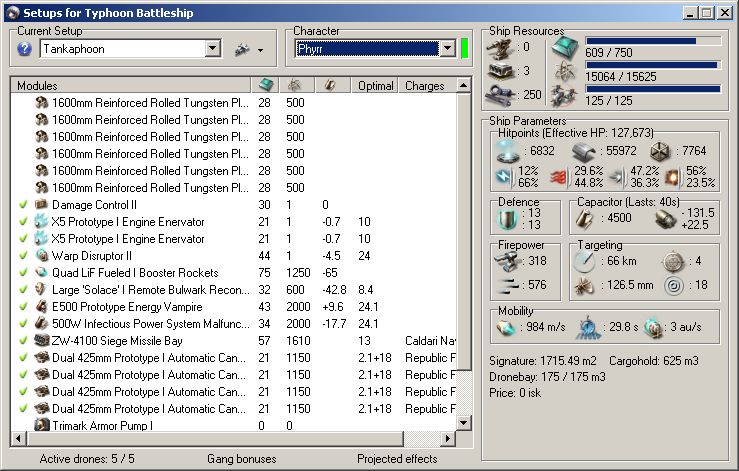Click the armor hitpoints icon
Image resolution: width=739 pixels, height=471 pixels.
tap(586, 150)
